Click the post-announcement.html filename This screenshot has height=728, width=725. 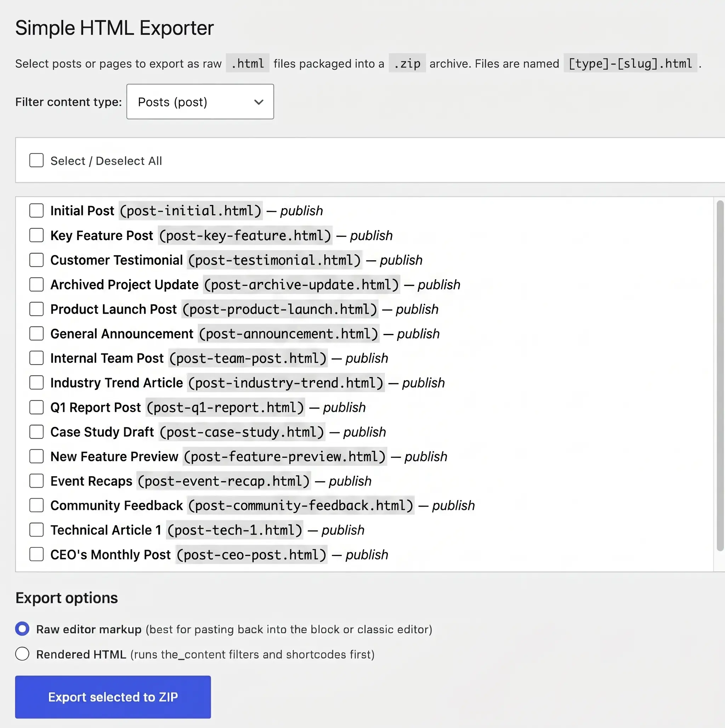coord(289,334)
